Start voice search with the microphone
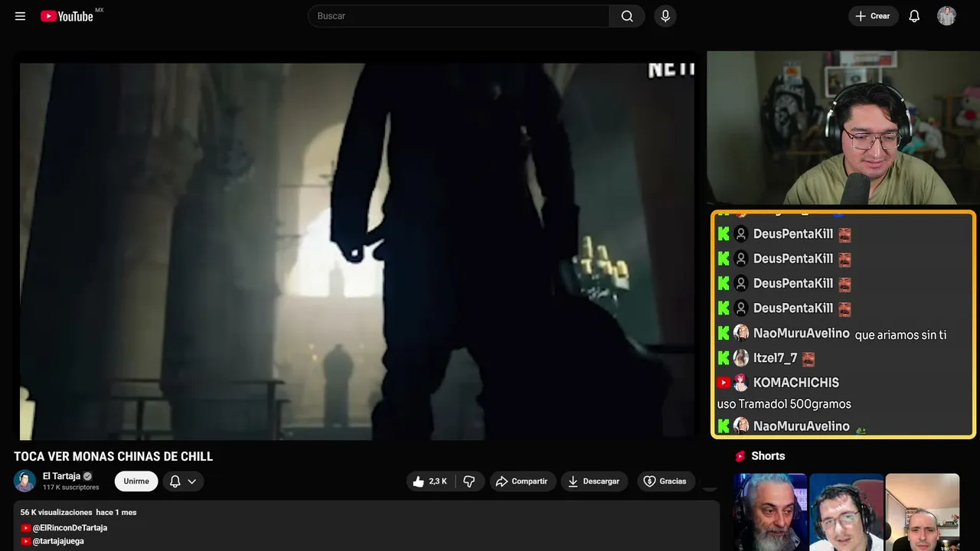Image resolution: width=980 pixels, height=551 pixels. (665, 16)
